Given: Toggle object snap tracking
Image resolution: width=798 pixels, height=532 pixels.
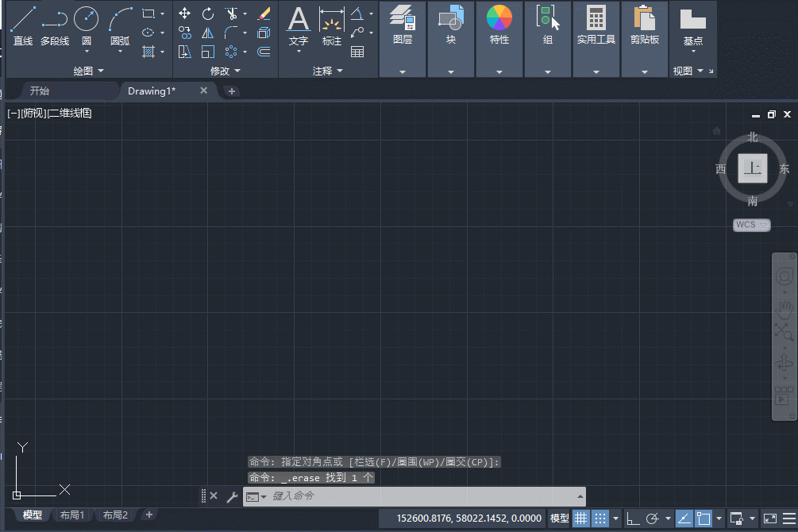Looking at the screenshot, I should pos(684,519).
